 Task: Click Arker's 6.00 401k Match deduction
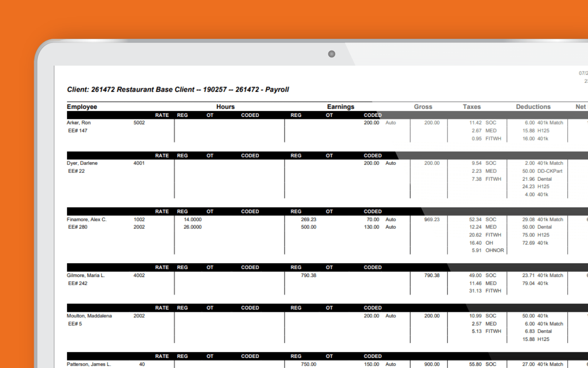[544, 123]
